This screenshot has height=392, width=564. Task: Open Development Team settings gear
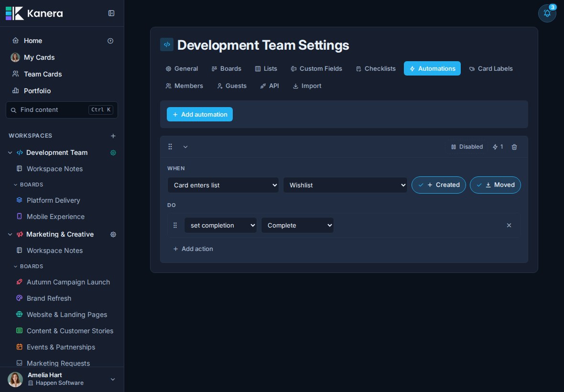[x=113, y=153]
